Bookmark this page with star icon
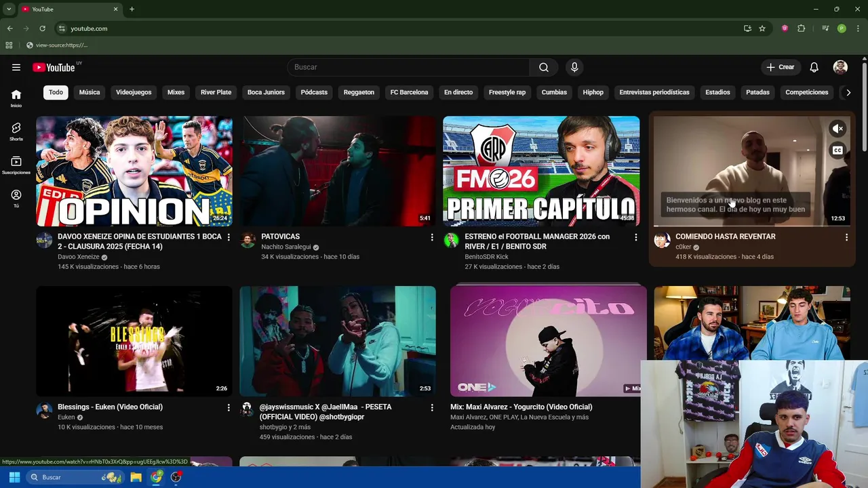The image size is (868, 488). pyautogui.click(x=762, y=28)
